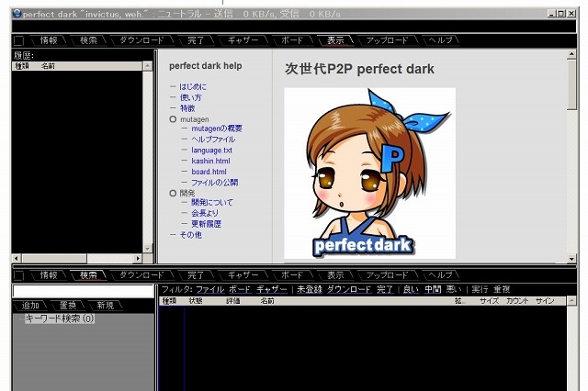Switch to top panel ボード tab
The height and width of the screenshot is (391, 588).
[x=292, y=40]
